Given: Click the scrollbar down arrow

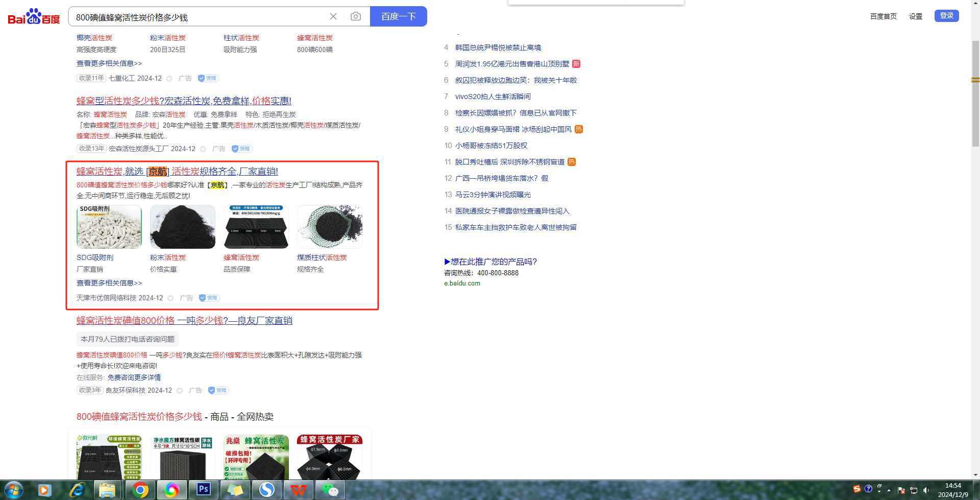Looking at the screenshot, I should (975, 475).
